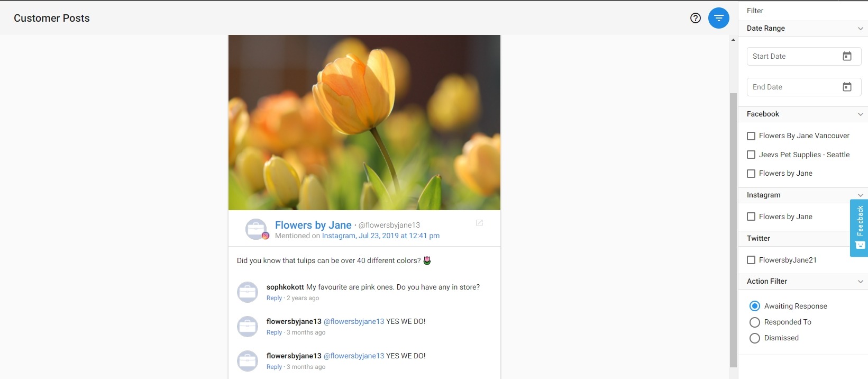Click sophkokott's commenter avatar
This screenshot has height=379, width=868.
pyautogui.click(x=248, y=292)
